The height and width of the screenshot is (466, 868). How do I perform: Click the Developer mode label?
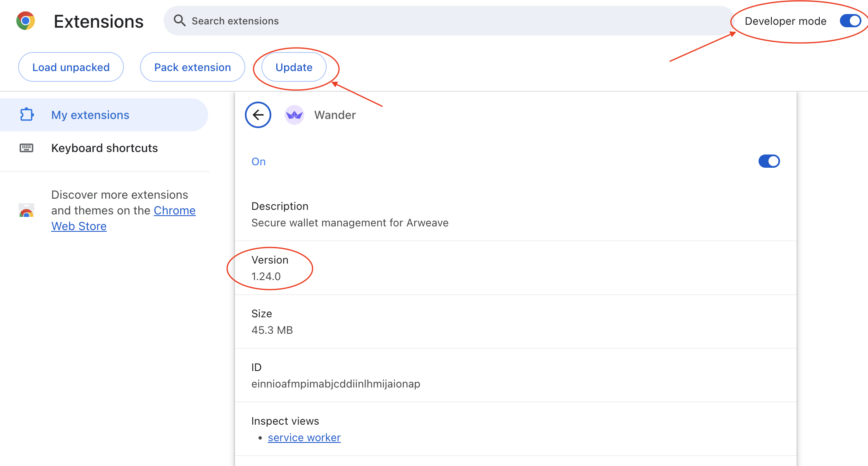point(785,21)
